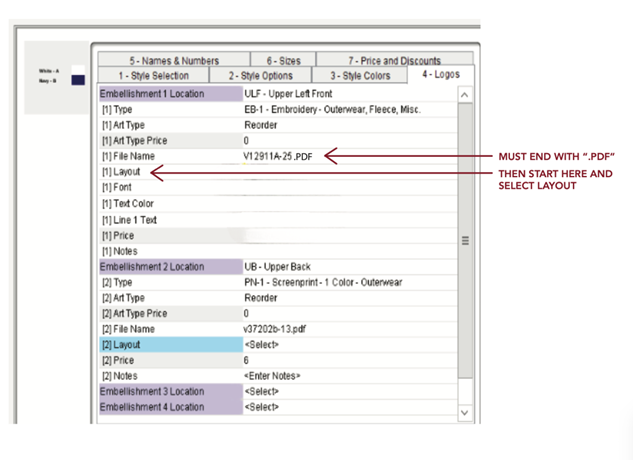Click the [2] Price value field
This screenshot has height=460, width=633.
tap(348, 360)
